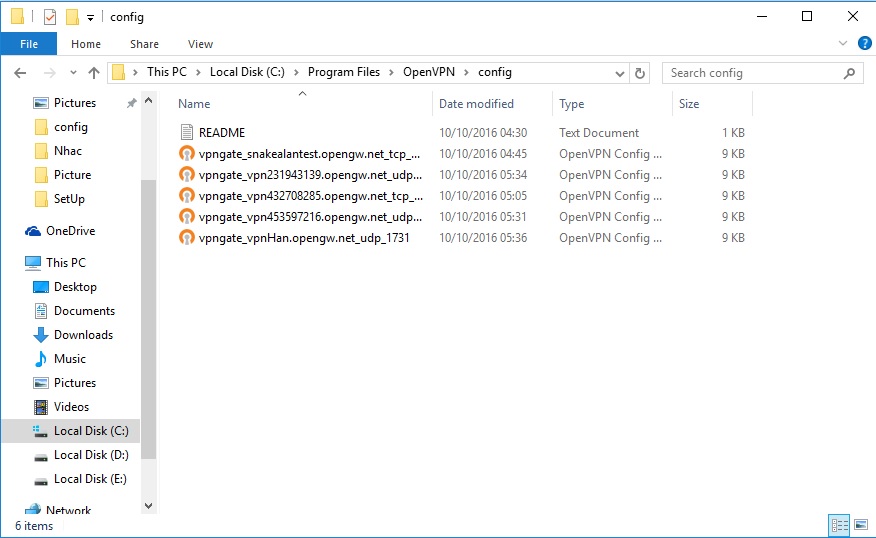This screenshot has height=538, width=876.
Task: Open Desktop in navigation pane
Action: pos(65,287)
